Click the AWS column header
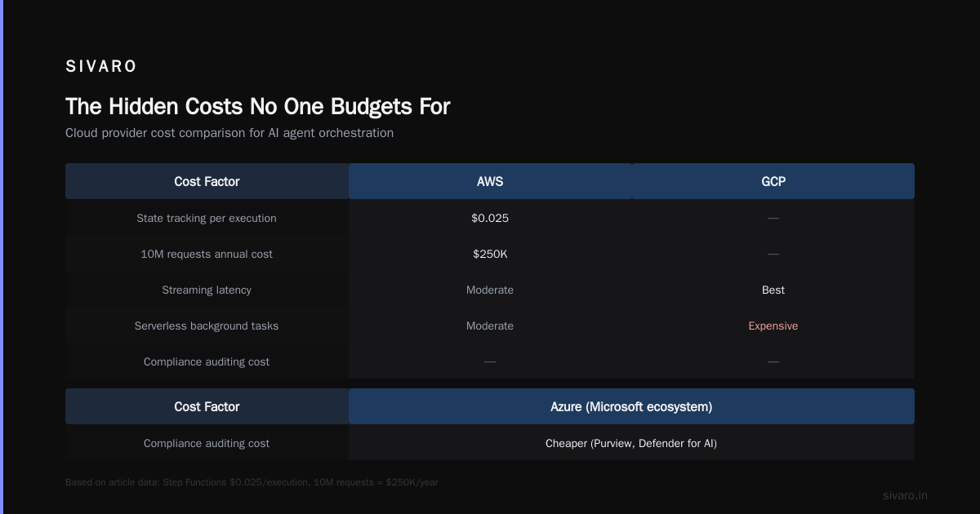 coord(490,181)
